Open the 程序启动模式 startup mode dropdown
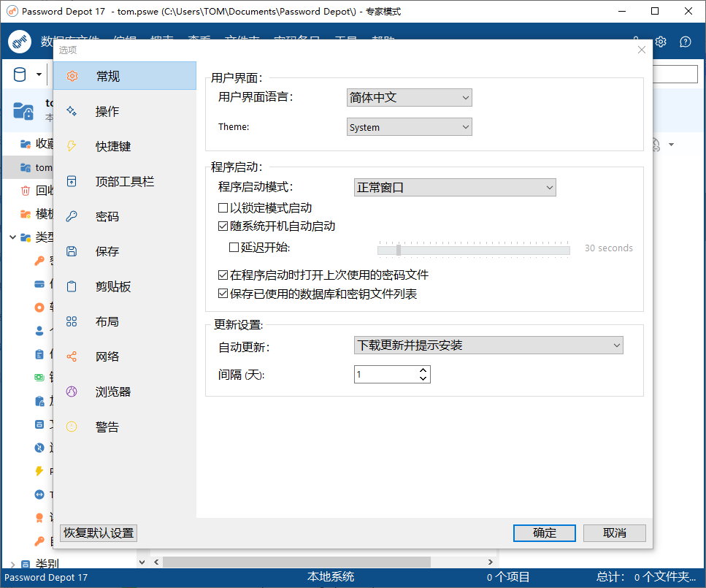Screen dimensions: 706x588 tap(455, 188)
